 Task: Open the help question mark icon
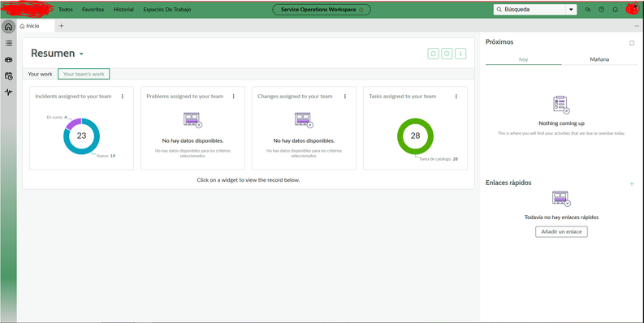[601, 10]
